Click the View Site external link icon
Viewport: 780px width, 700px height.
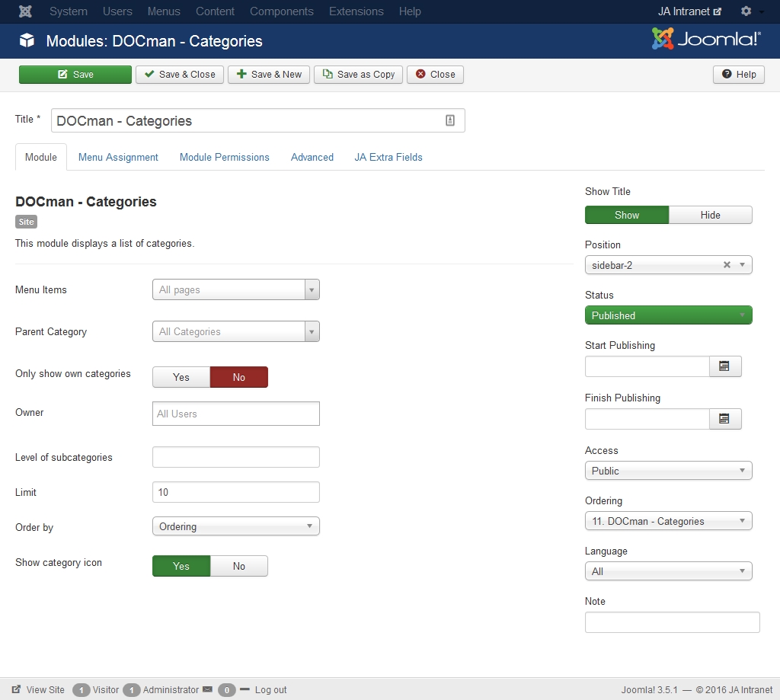[17, 689]
